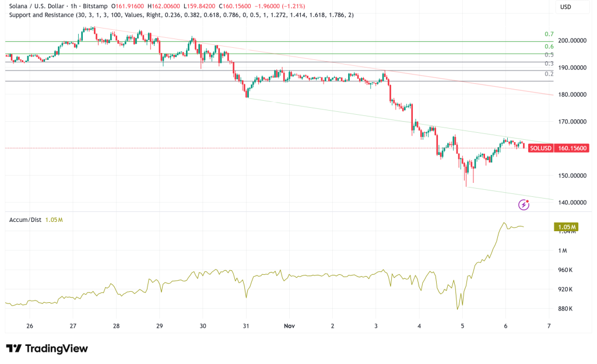
Task: Click date 26 on the time axis
Action: click(30, 326)
